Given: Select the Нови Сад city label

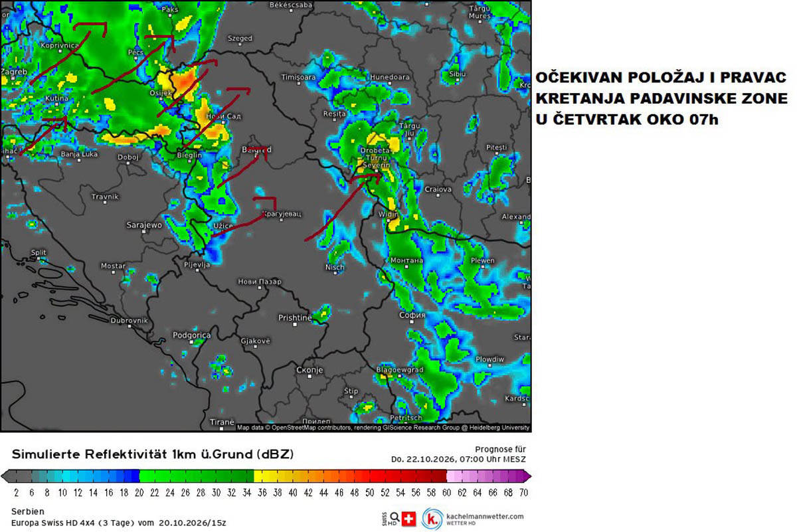Looking at the screenshot, I should tap(224, 116).
